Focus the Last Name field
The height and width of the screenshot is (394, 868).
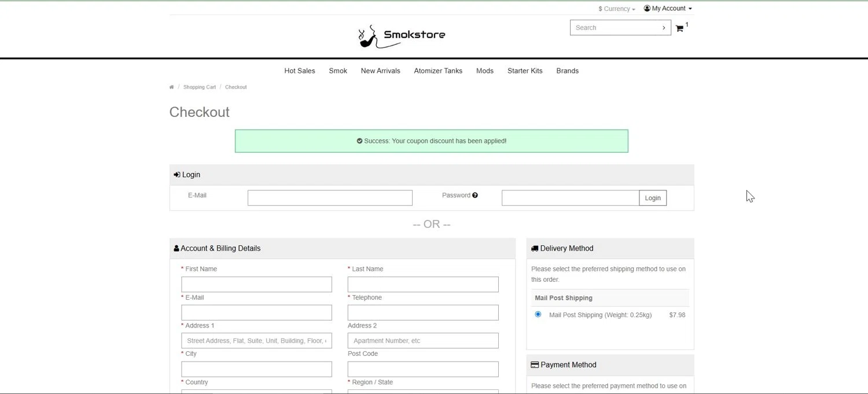click(x=423, y=285)
